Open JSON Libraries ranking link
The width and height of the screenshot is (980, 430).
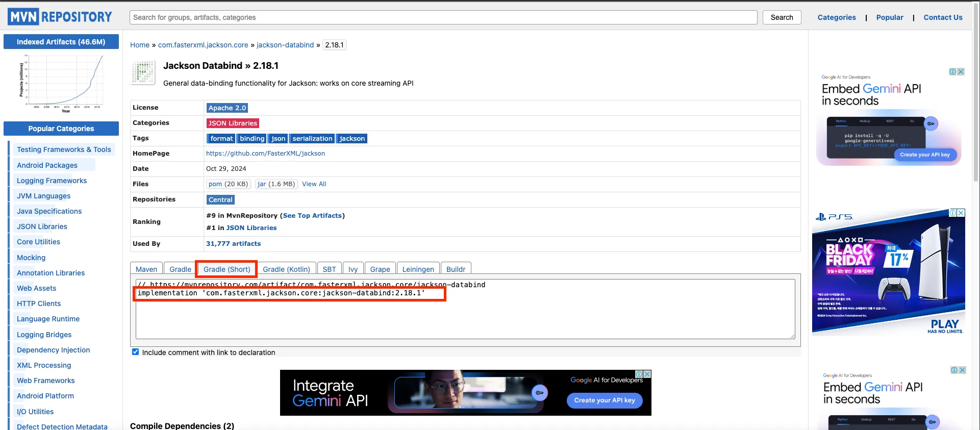point(252,228)
